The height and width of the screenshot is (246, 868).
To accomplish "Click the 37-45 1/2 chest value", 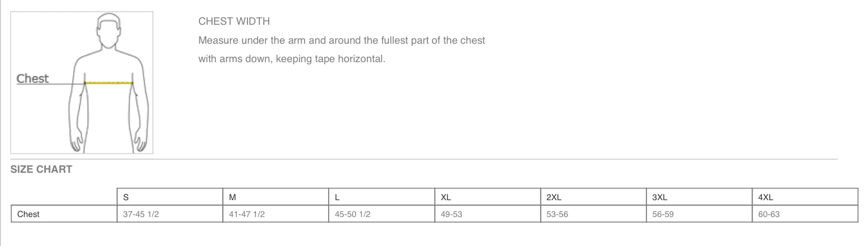I will pyautogui.click(x=141, y=214).
